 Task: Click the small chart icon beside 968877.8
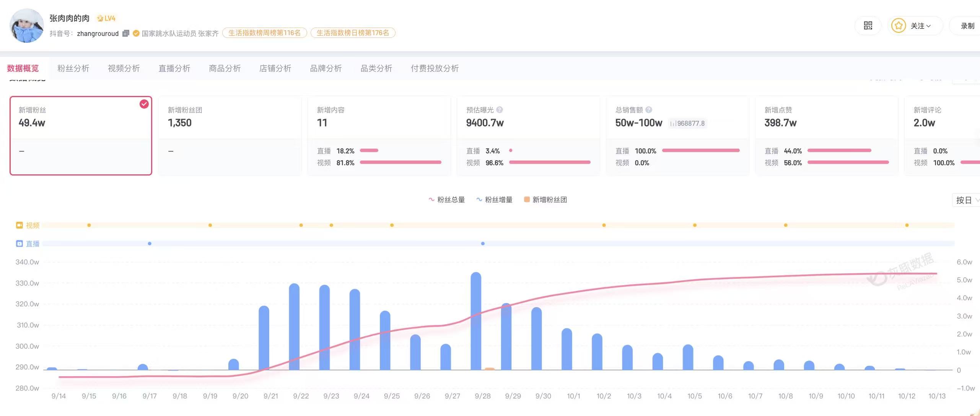point(673,123)
